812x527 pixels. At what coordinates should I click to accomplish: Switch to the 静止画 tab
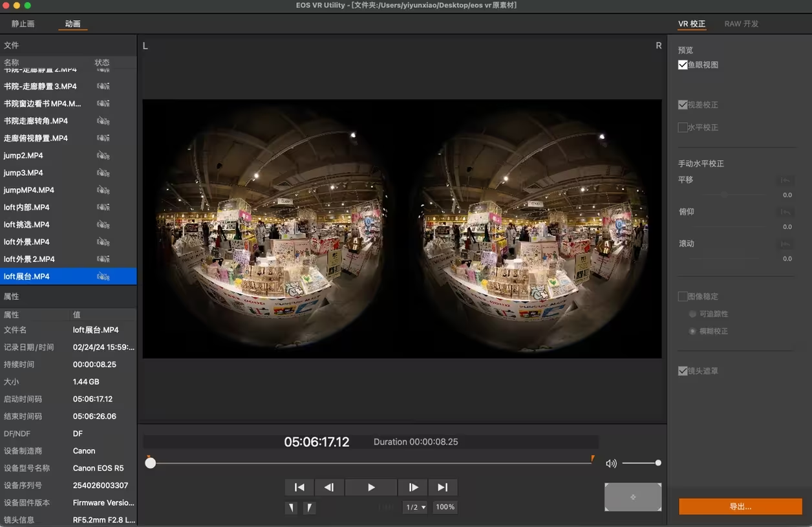coord(23,24)
